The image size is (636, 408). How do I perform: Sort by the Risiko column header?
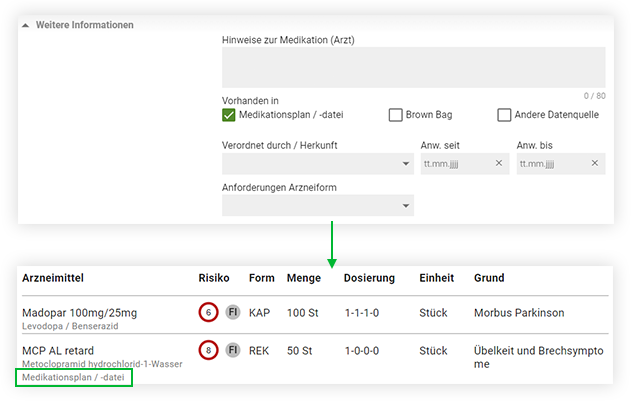[215, 277]
